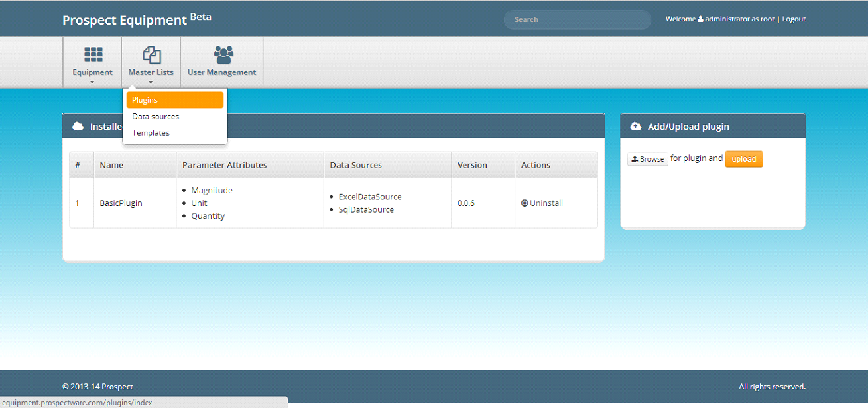Open Data sources from the dropdown menu
This screenshot has height=408, width=868.
click(175, 117)
